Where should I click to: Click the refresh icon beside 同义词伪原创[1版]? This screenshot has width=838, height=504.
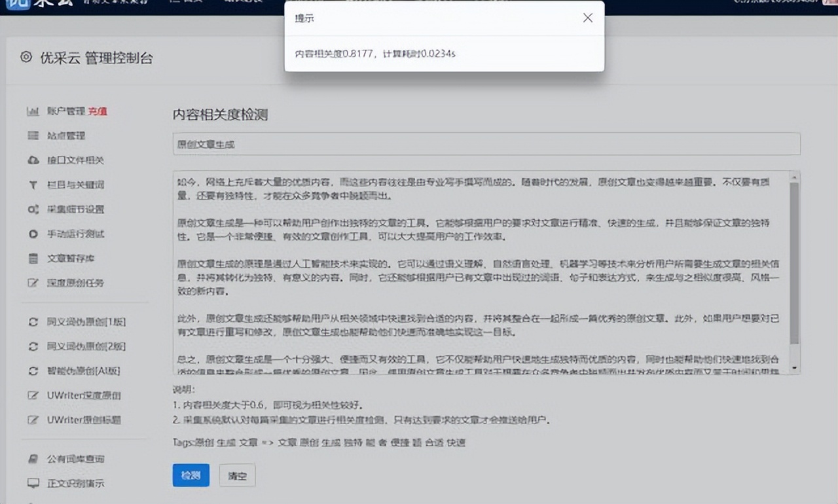point(33,321)
